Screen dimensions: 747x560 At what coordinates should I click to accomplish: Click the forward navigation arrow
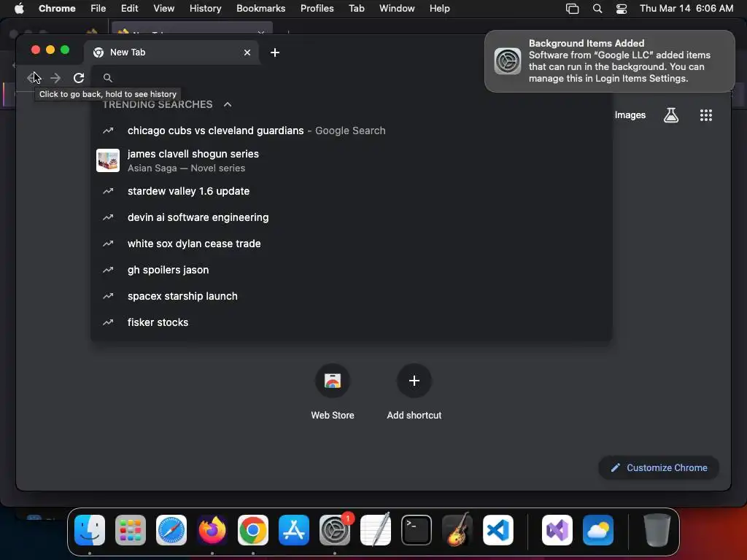(x=55, y=77)
